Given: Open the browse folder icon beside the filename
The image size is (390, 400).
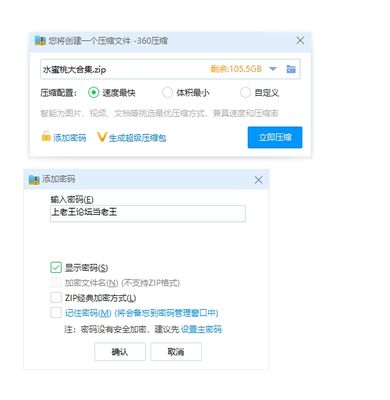Looking at the screenshot, I should coord(291,69).
